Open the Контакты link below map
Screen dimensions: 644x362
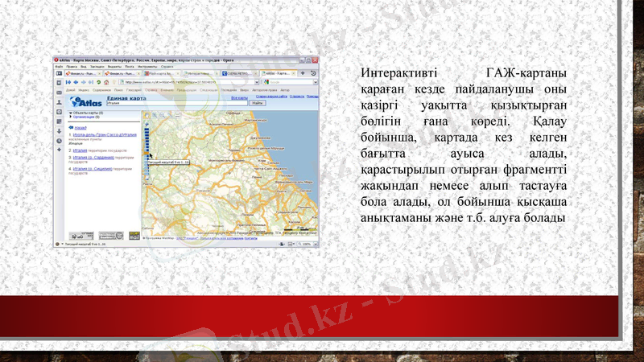pos(250,238)
